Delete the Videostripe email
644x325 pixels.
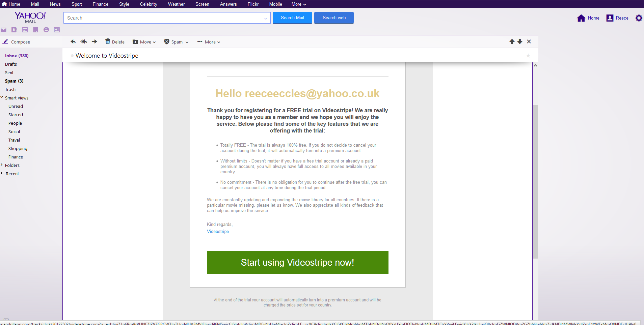point(115,42)
